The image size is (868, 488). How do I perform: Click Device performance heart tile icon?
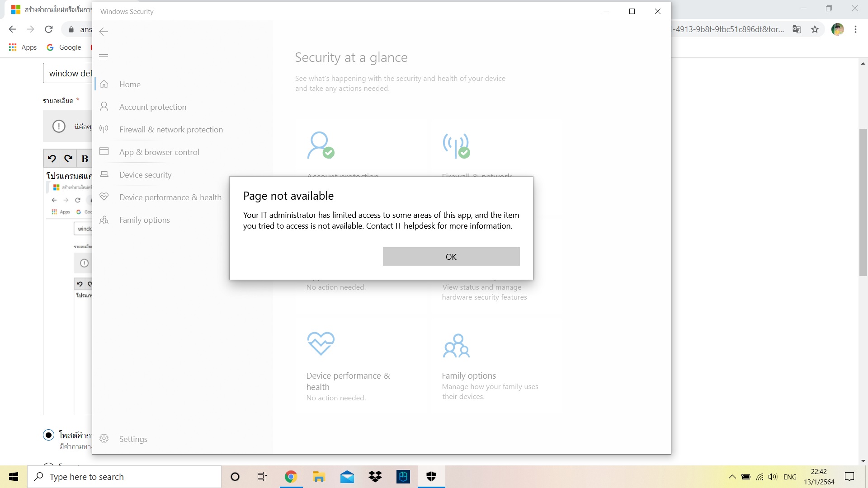(x=321, y=344)
